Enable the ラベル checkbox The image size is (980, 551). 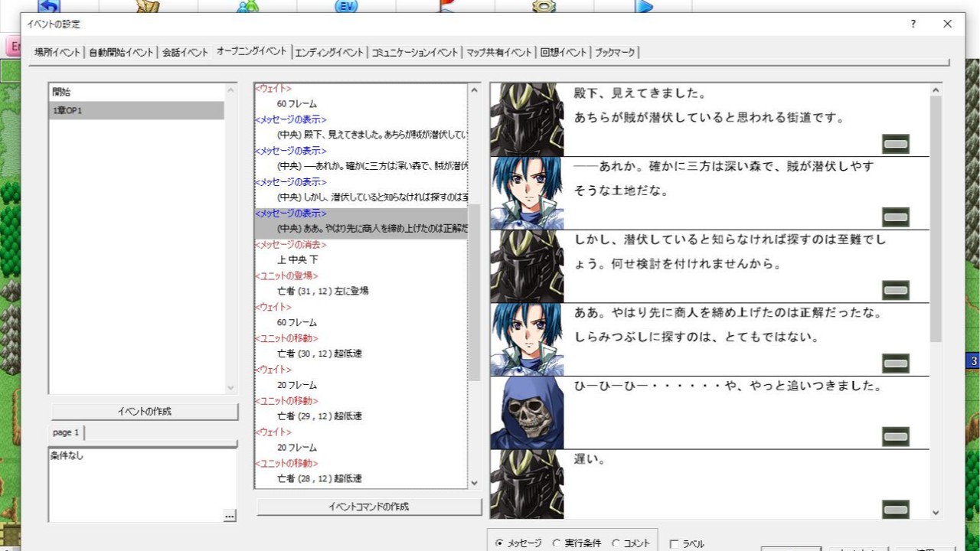tap(674, 544)
